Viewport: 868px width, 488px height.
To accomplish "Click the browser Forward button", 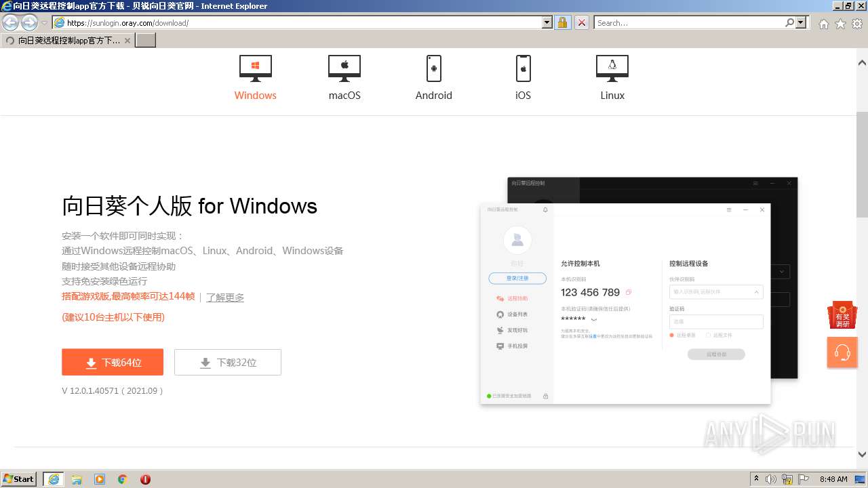I will tap(29, 22).
